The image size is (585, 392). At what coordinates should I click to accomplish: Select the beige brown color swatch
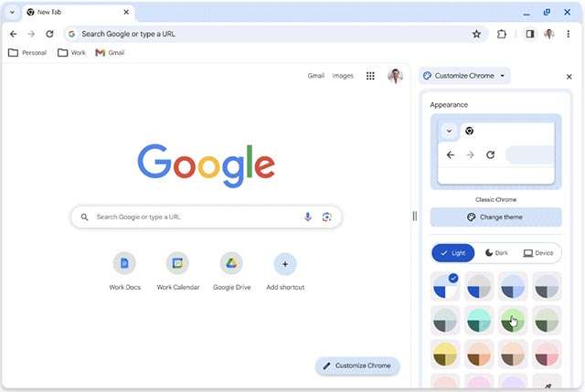click(x=513, y=355)
